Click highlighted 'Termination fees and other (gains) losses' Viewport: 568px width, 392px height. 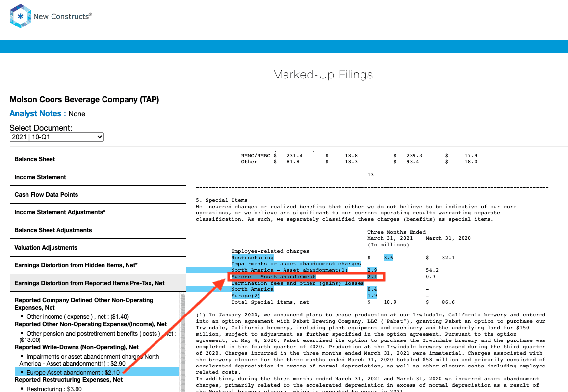click(298, 283)
